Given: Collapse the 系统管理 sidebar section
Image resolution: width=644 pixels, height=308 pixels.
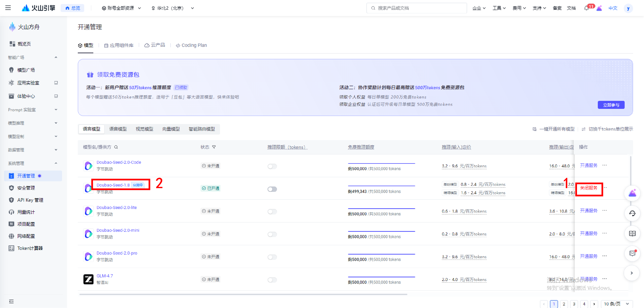Looking at the screenshot, I should pyautogui.click(x=56, y=163).
